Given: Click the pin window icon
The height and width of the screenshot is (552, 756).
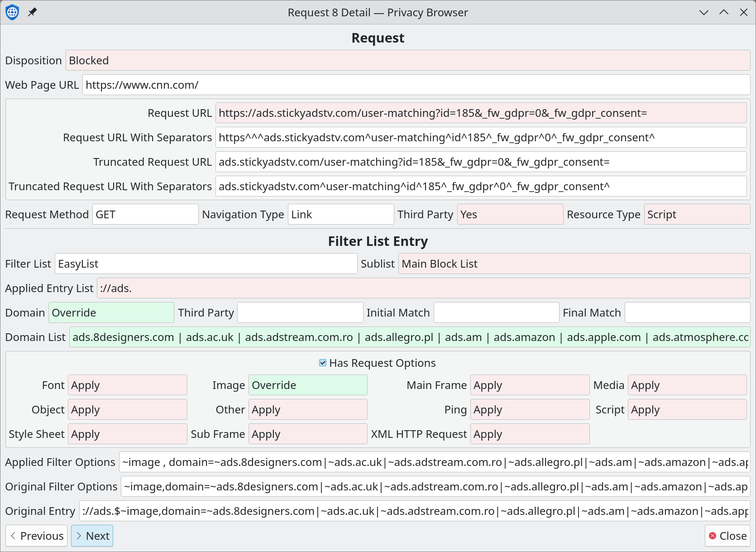Looking at the screenshot, I should click(32, 12).
